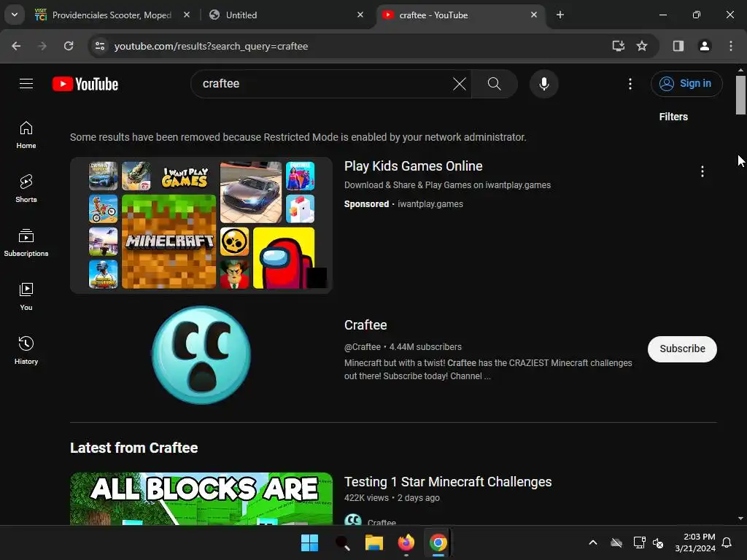Show hidden system tray icons

point(593,542)
